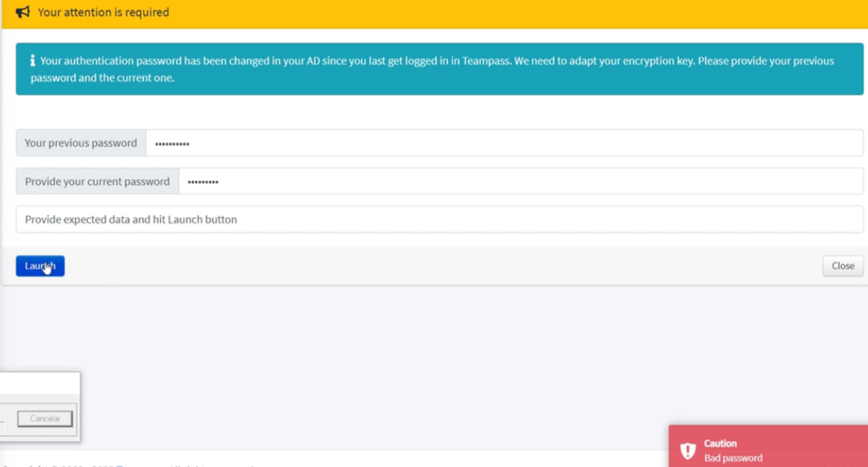This screenshot has width=868, height=467.
Task: Click 'Your previous password' label
Action: (81, 143)
